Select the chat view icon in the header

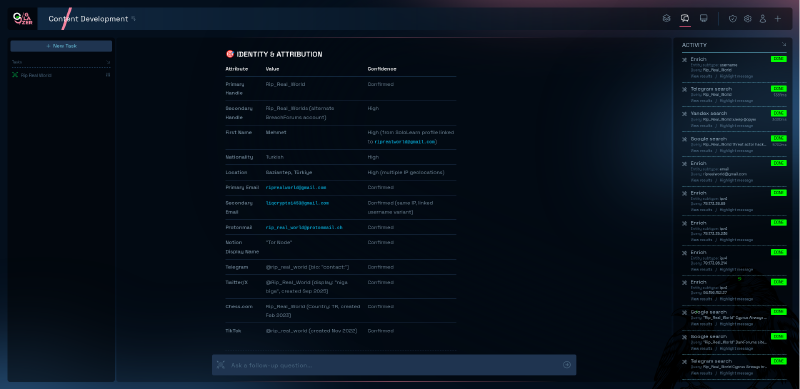[685, 18]
